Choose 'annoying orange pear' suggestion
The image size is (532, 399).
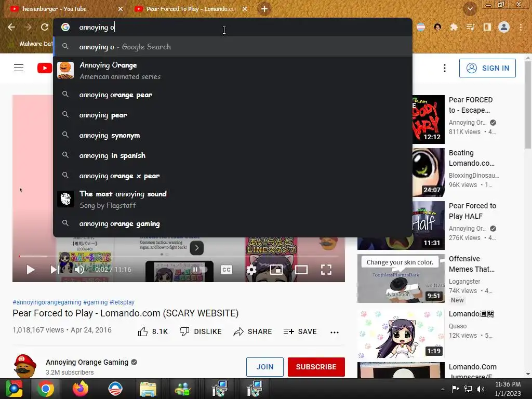click(233, 95)
